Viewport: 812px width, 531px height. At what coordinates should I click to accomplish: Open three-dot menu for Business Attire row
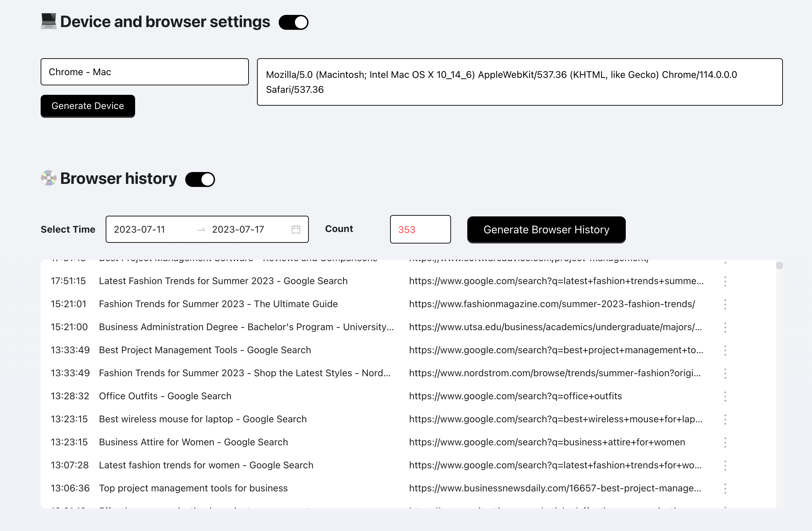pos(725,442)
